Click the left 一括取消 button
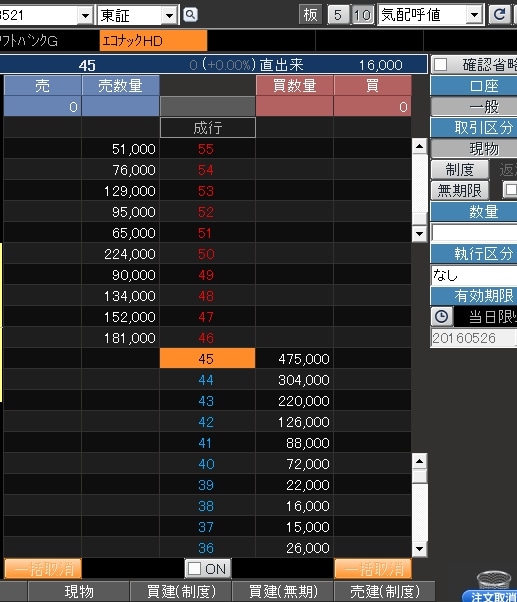 coord(43,569)
